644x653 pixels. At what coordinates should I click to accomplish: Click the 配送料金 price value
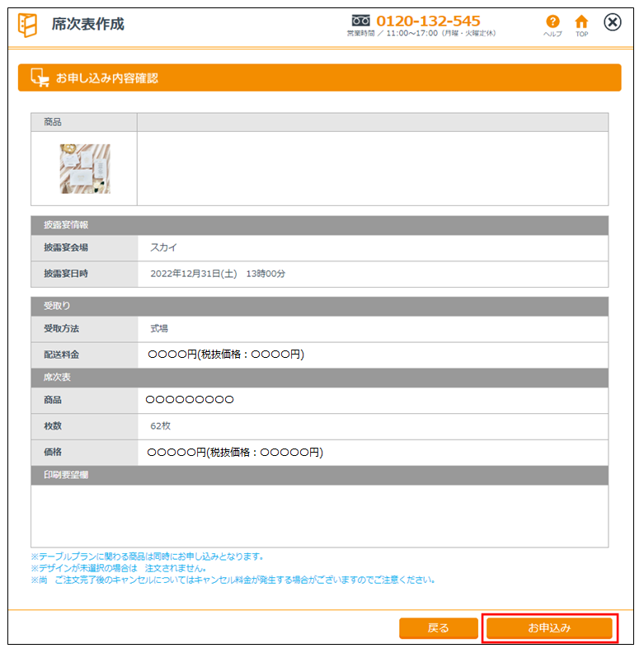[226, 355]
